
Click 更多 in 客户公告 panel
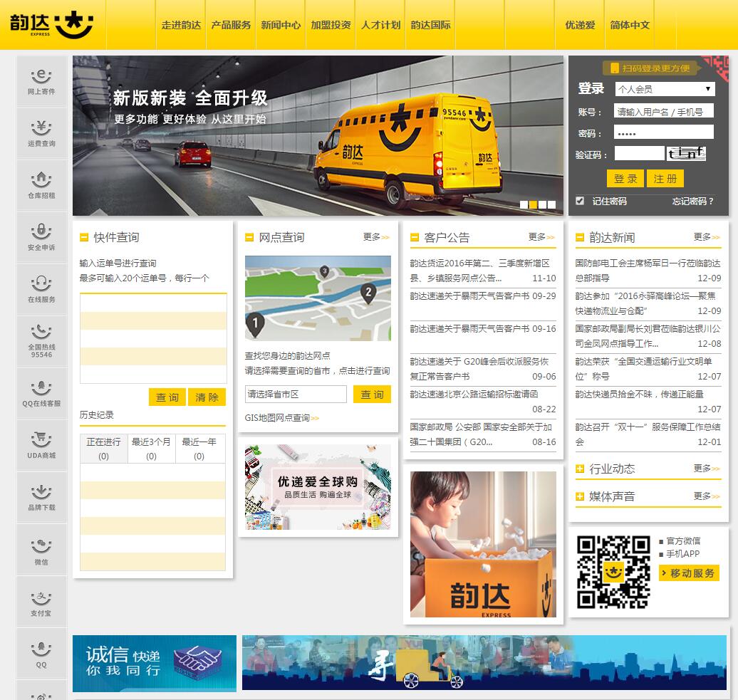[x=541, y=236]
